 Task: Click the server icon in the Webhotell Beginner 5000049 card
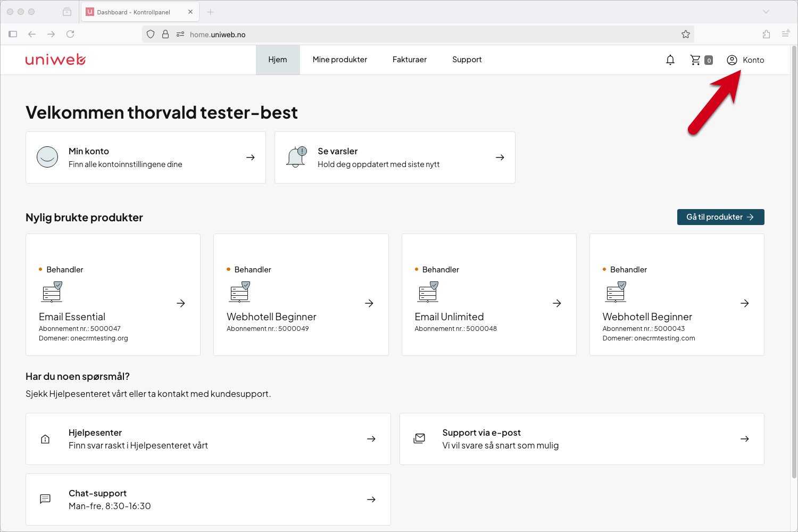(240, 292)
